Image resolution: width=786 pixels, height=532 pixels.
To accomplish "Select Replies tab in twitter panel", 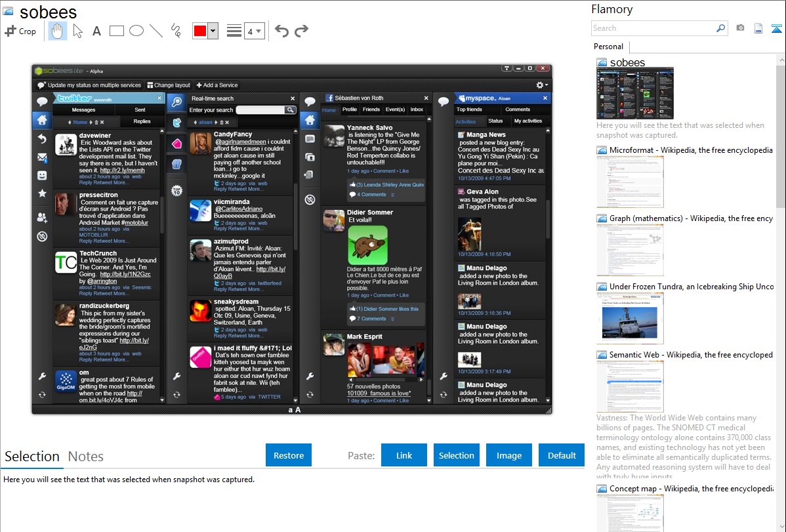I will click(142, 121).
